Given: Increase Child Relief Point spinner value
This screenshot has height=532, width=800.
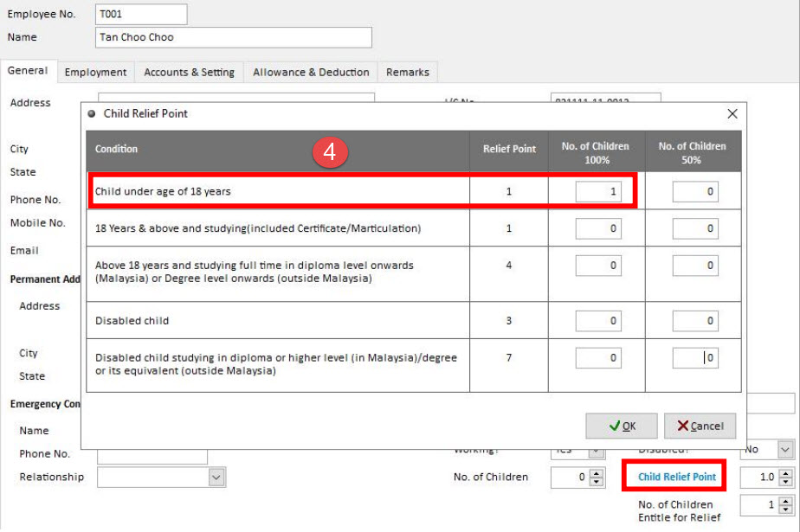Looking at the screenshot, I should click(785, 473).
